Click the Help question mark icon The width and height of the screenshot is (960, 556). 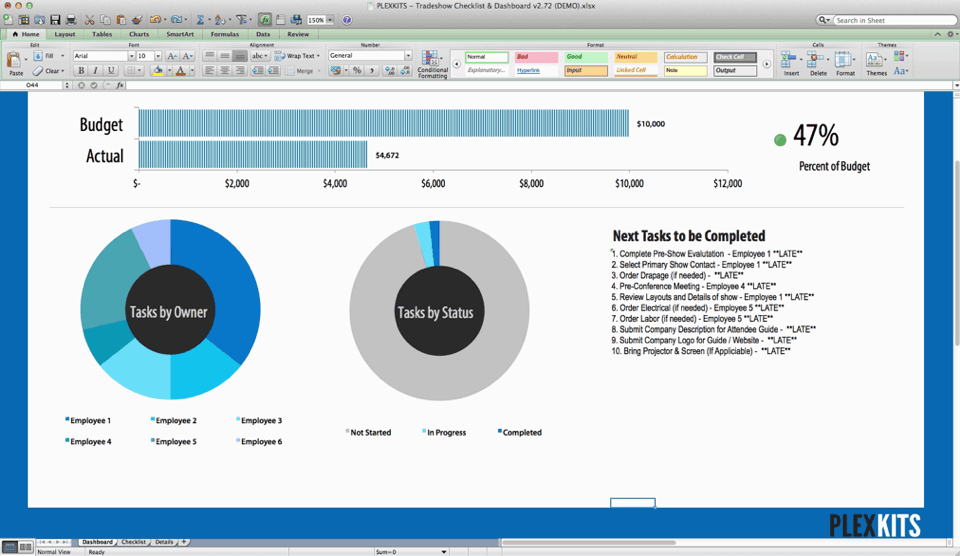347,20
